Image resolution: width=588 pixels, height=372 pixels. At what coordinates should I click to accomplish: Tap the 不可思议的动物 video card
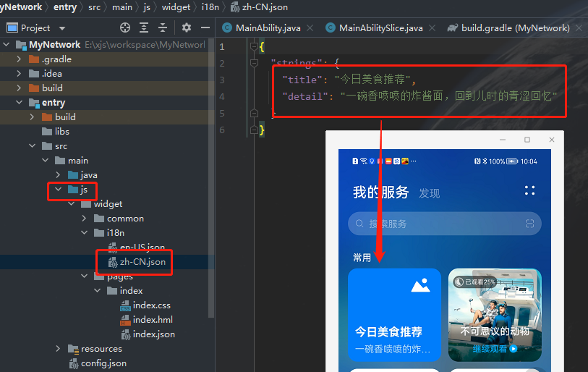[x=495, y=315]
